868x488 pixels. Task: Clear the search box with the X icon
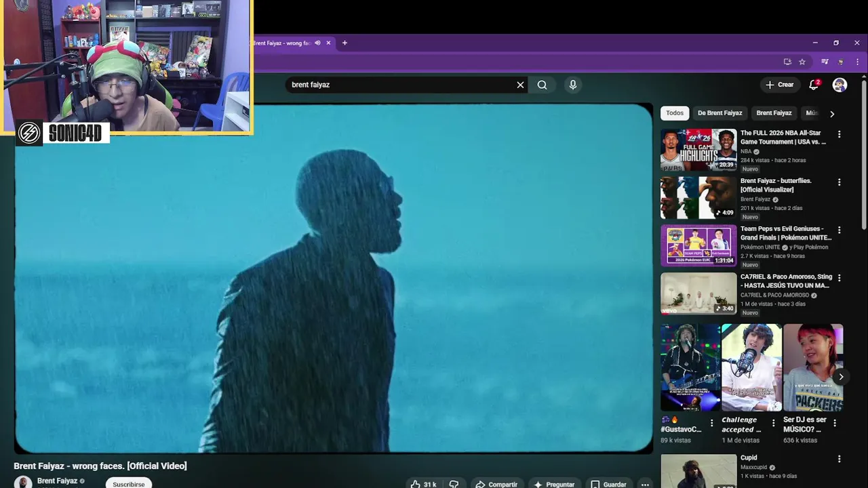tap(520, 85)
